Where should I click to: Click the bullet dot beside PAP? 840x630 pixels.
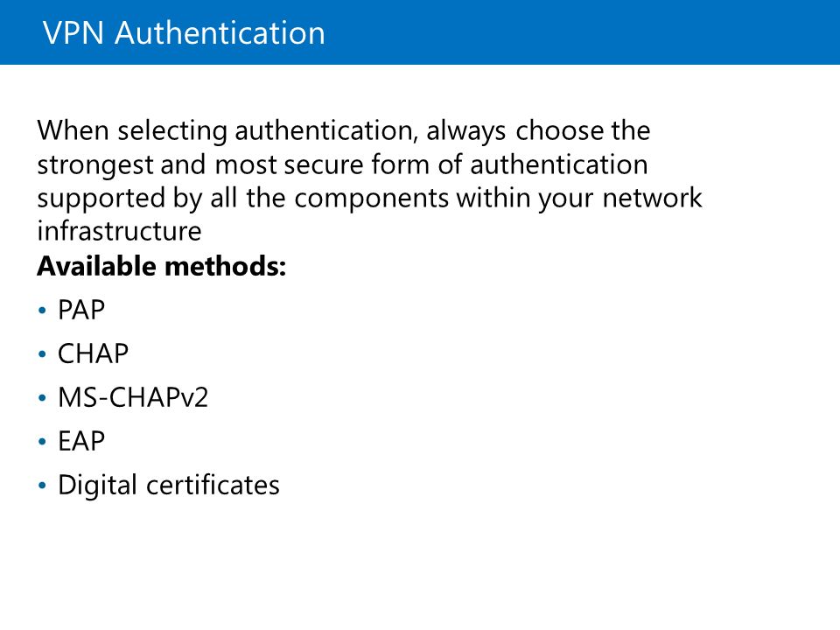[x=42, y=310]
